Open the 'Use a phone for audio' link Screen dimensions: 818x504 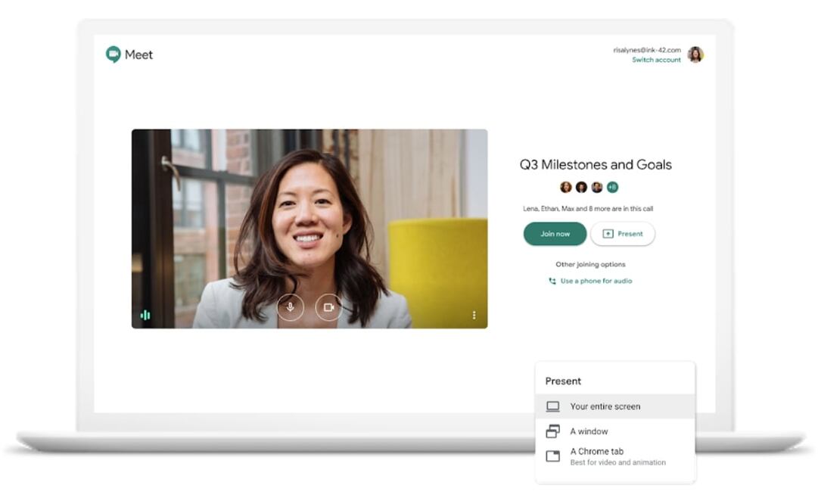point(597,281)
